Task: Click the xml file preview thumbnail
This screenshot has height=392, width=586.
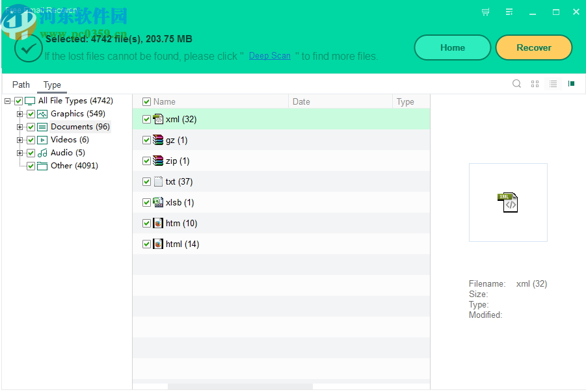Action: [x=508, y=202]
